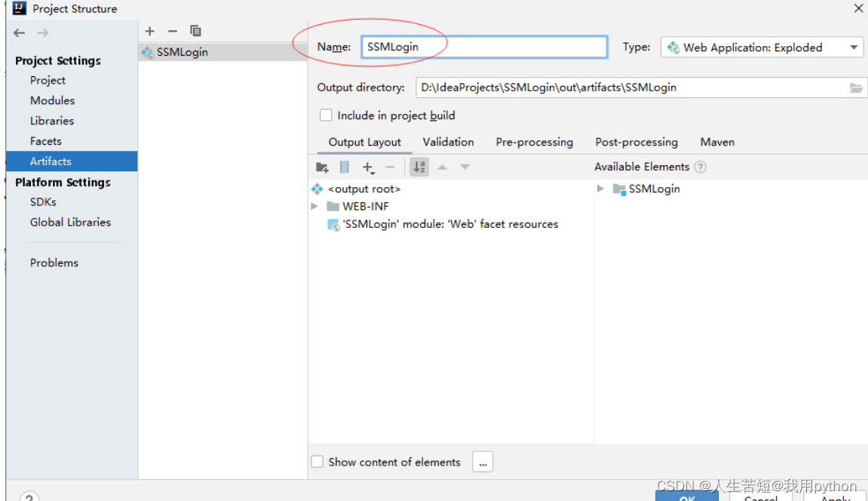The image size is (868, 501).
Task: Copy the selected artifact
Action: click(195, 31)
